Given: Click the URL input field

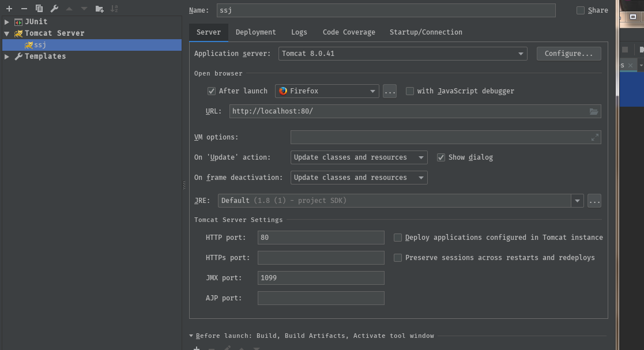Looking at the screenshot, I should 415,111.
